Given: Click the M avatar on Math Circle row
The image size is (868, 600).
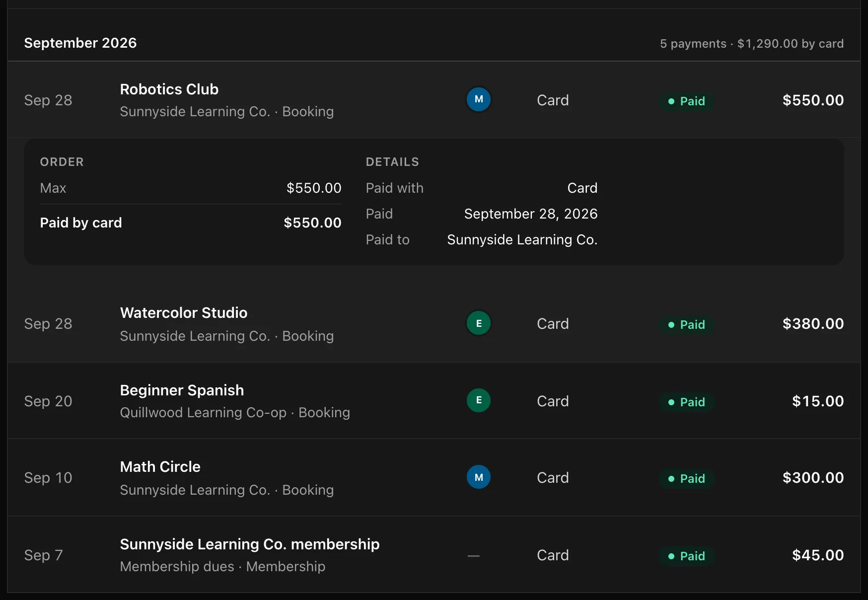Looking at the screenshot, I should tap(479, 477).
